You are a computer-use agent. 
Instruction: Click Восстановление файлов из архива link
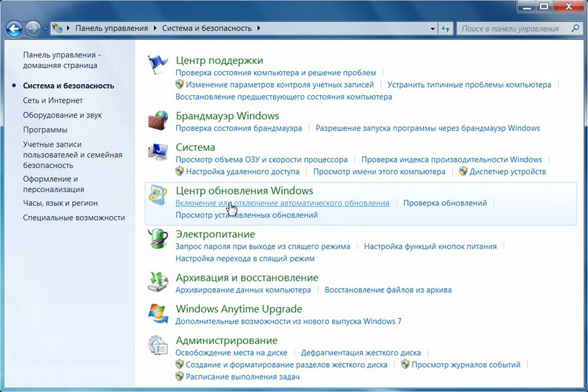coord(388,290)
